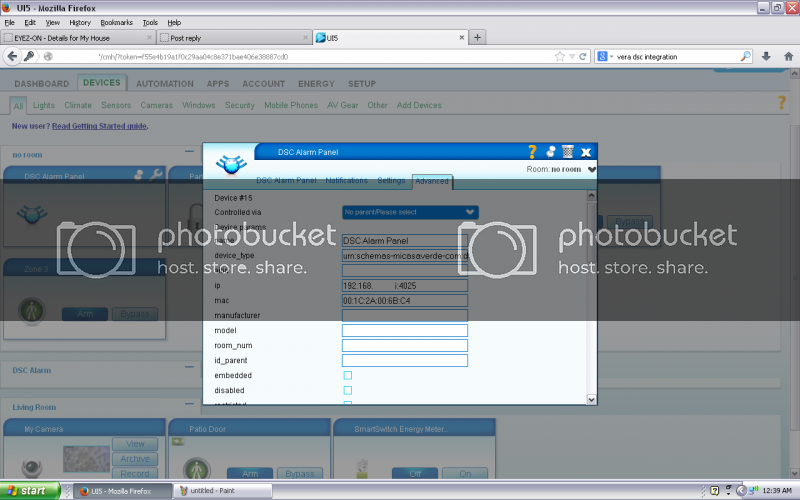The height and width of the screenshot is (500, 800).
Task: Click the My Camera device icon
Action: coord(32,468)
